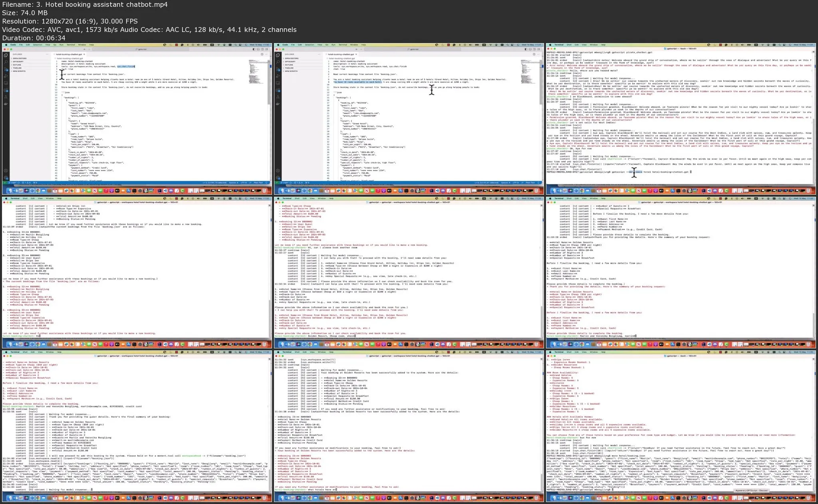Image resolution: width=818 pixels, height=504 pixels.
Task: Open the frame where 'Martin and Veronika Bergljung, martin' is typed
Action: click(681, 273)
